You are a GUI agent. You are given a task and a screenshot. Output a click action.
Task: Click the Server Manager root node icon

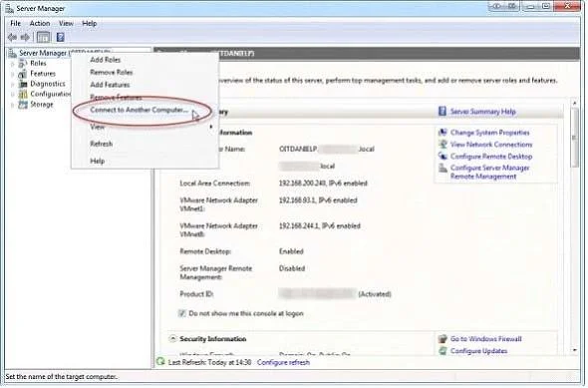pyautogui.click(x=13, y=53)
